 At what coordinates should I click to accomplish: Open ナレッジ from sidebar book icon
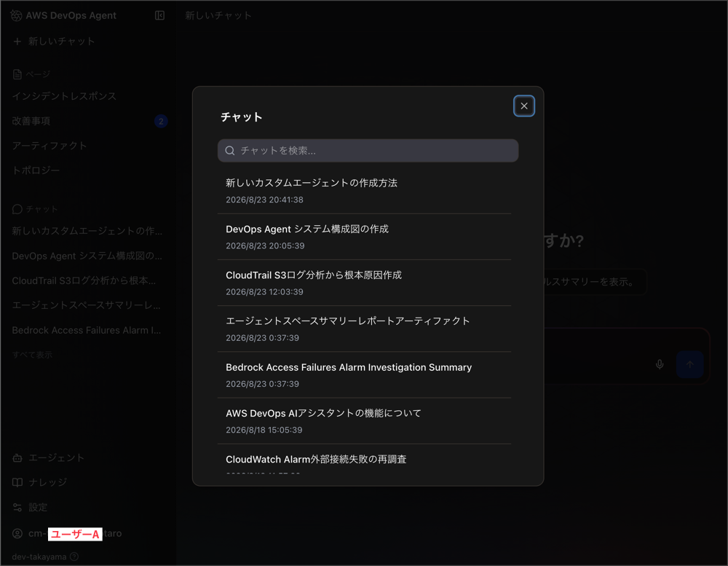[x=17, y=482]
